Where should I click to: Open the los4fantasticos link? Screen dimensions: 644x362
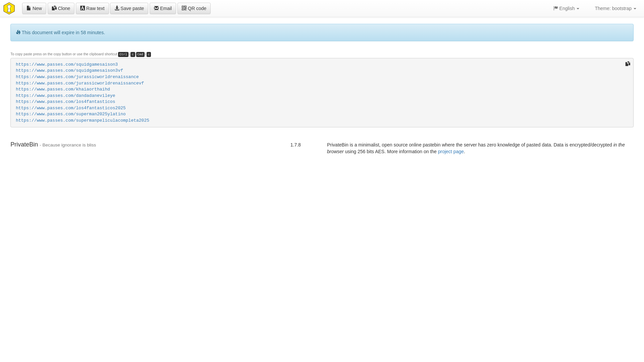(x=65, y=102)
